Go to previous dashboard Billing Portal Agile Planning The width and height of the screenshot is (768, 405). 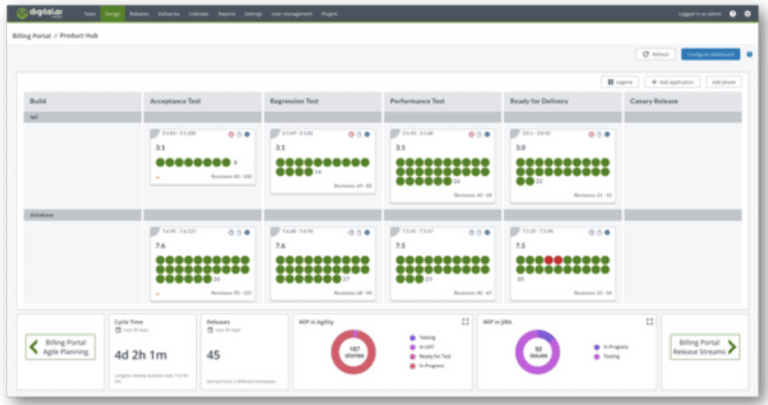tap(61, 348)
